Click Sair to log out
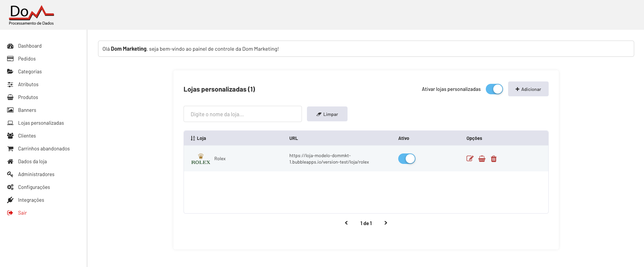The image size is (644, 267). point(22,213)
